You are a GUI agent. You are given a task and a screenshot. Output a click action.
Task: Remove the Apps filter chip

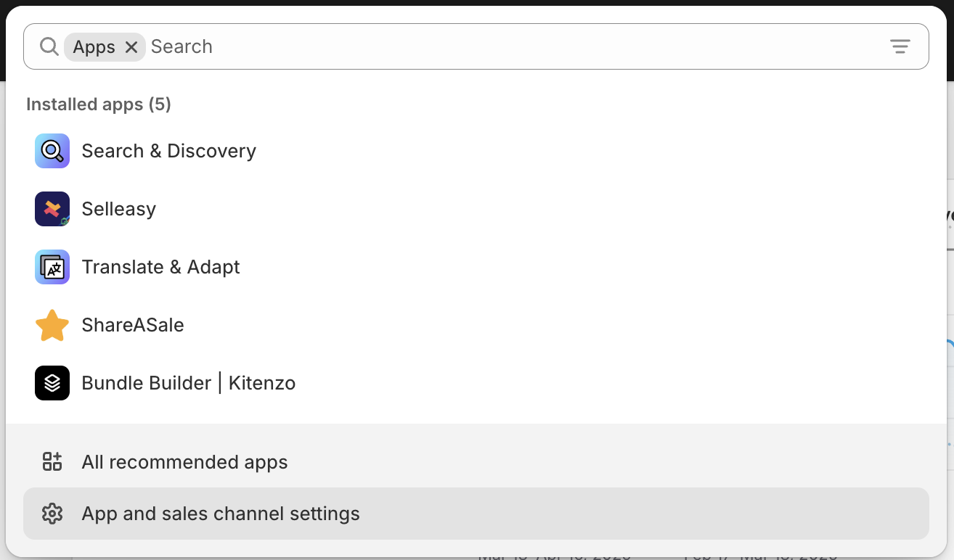(131, 47)
